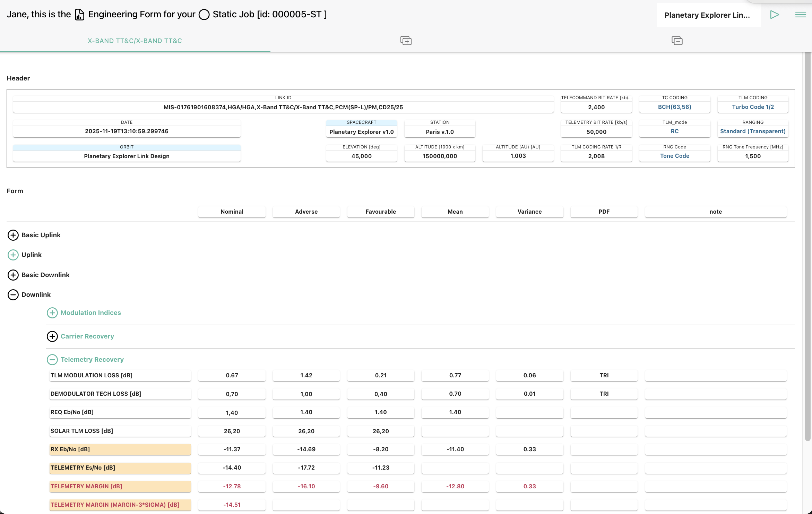
Task: Click the RANGING Standard (Transparent) link
Action: pos(753,131)
